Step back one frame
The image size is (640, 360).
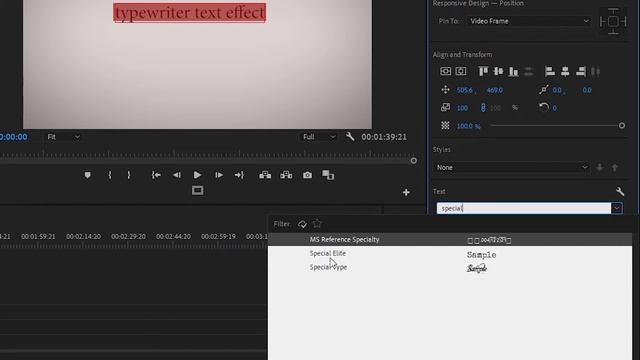click(x=177, y=175)
